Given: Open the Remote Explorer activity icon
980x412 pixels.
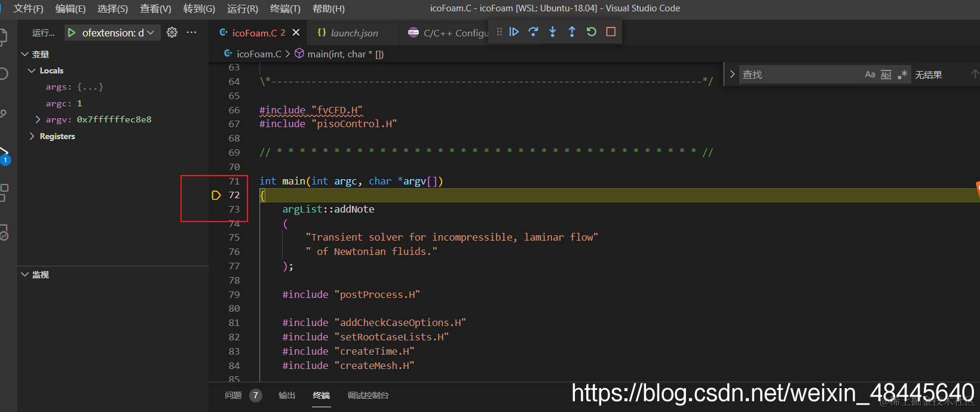Looking at the screenshot, I should point(4,232).
